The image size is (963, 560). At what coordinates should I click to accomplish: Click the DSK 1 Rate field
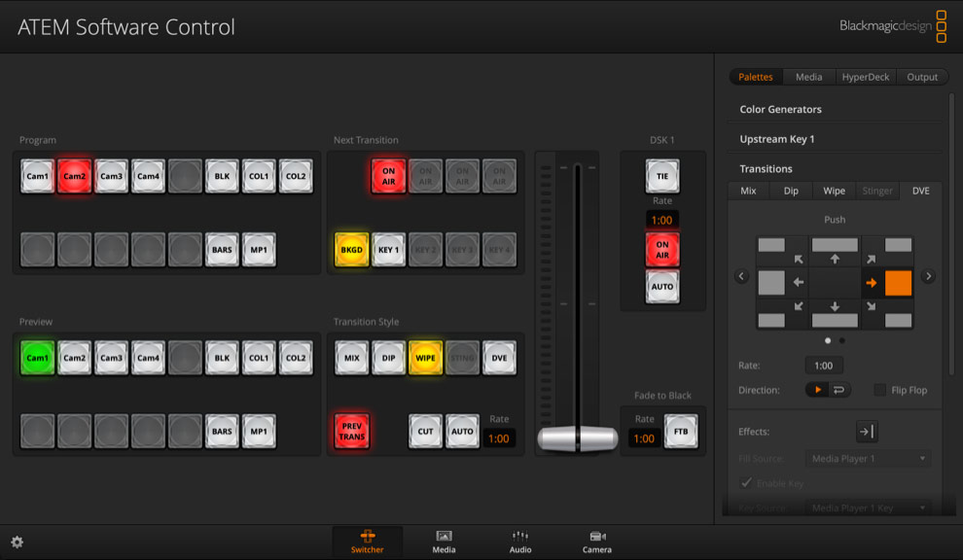661,219
